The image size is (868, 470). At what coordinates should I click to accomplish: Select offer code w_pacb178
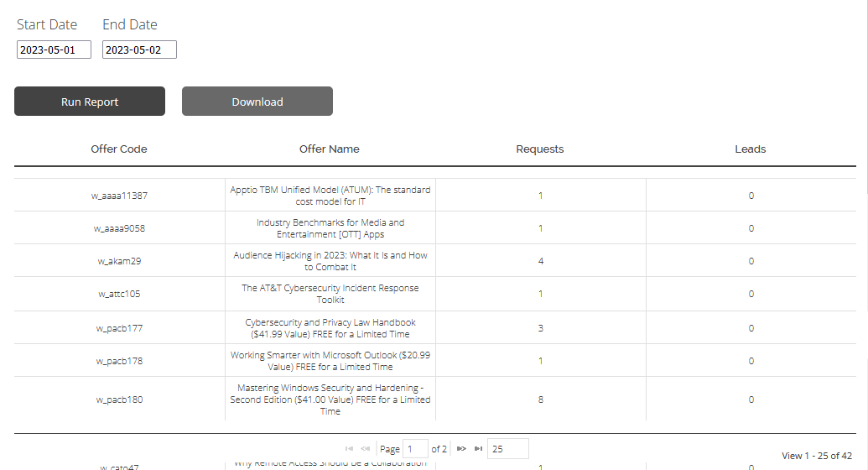(x=120, y=360)
